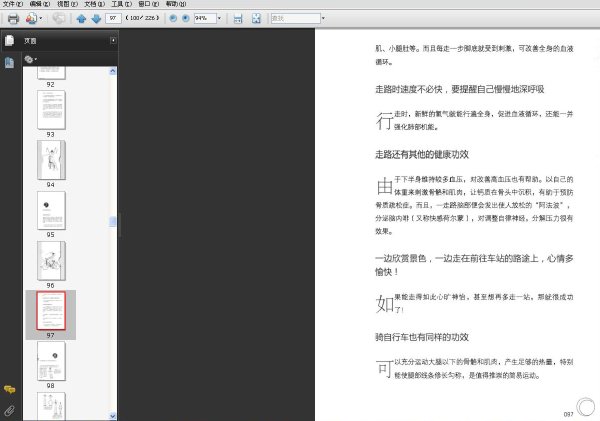
Task: Click the zoom percentage field showing 94%
Action: tap(205, 18)
